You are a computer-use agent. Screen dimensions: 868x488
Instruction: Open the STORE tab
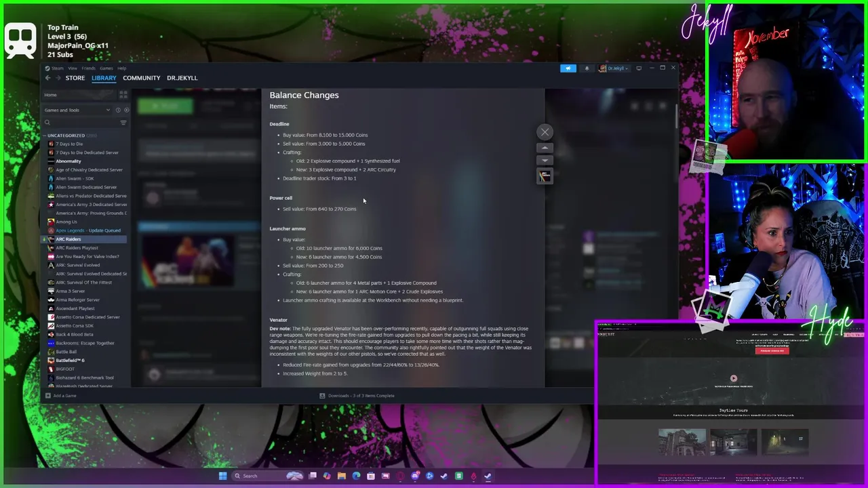(75, 78)
